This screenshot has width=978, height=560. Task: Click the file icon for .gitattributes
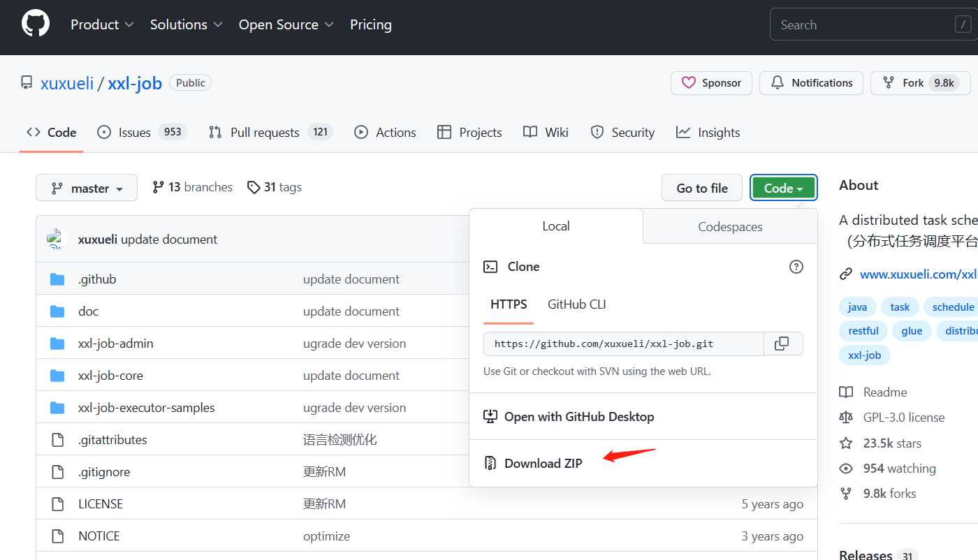click(x=58, y=440)
